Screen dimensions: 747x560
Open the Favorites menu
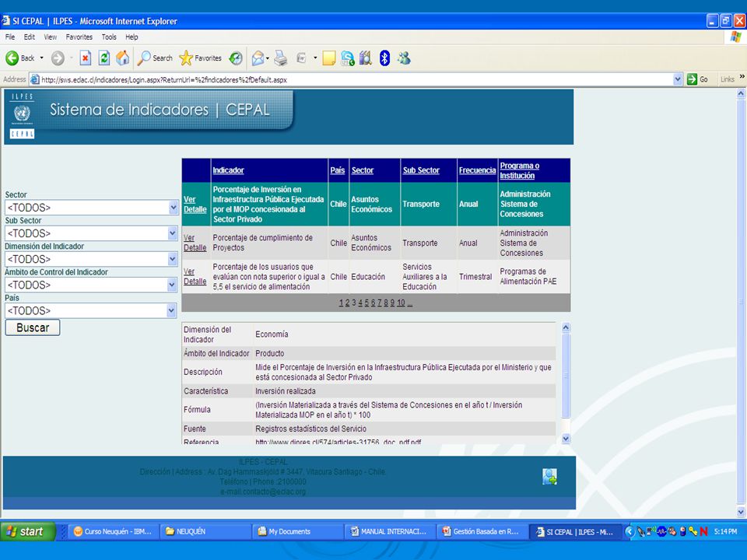tap(79, 37)
